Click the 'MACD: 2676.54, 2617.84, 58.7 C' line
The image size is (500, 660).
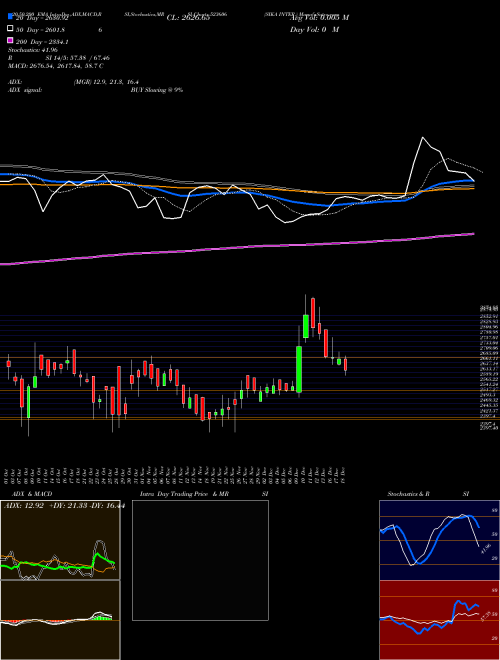point(56,66)
